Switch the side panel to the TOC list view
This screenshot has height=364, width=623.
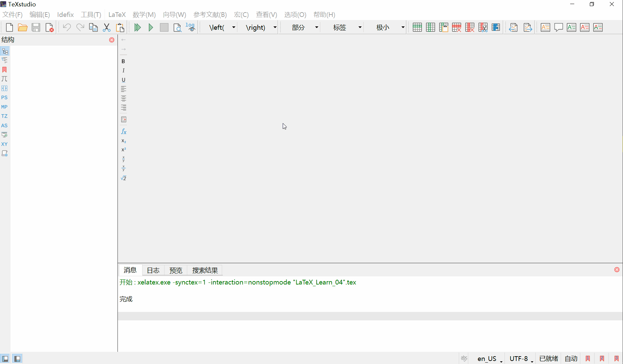4,60
